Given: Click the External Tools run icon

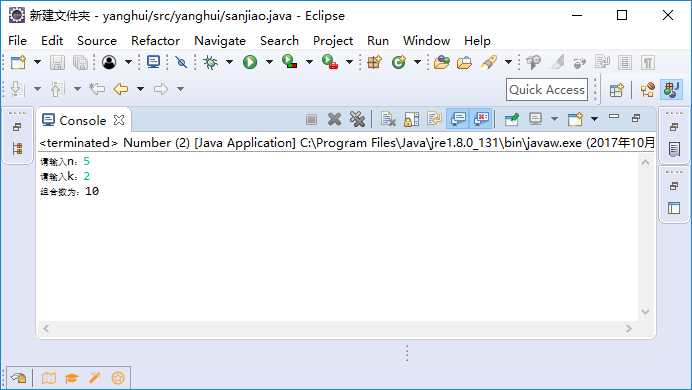Looking at the screenshot, I should pos(330,62).
